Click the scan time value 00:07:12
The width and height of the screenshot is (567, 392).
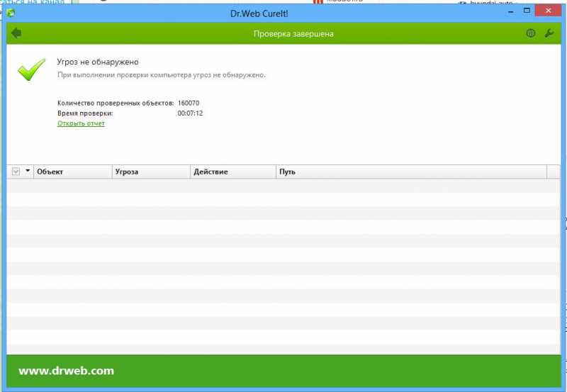[x=190, y=113]
